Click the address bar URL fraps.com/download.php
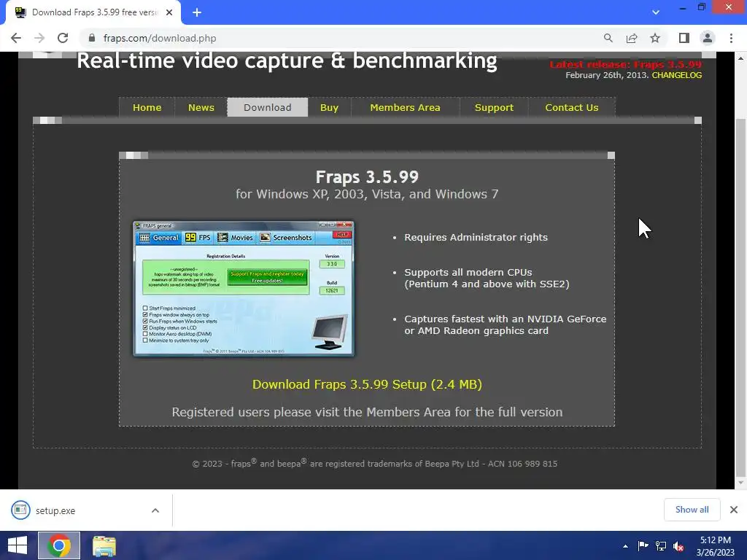 tap(160, 38)
